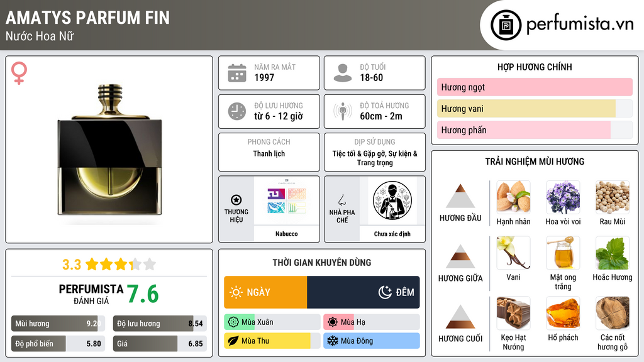Click the Hương phấn accord bar
The width and height of the screenshot is (644, 362).
[535, 130]
